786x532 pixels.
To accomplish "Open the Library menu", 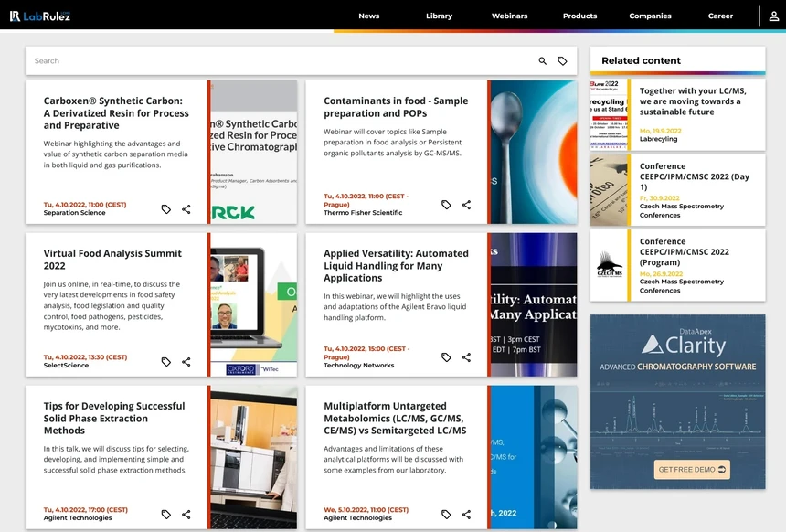I will 439,16.
